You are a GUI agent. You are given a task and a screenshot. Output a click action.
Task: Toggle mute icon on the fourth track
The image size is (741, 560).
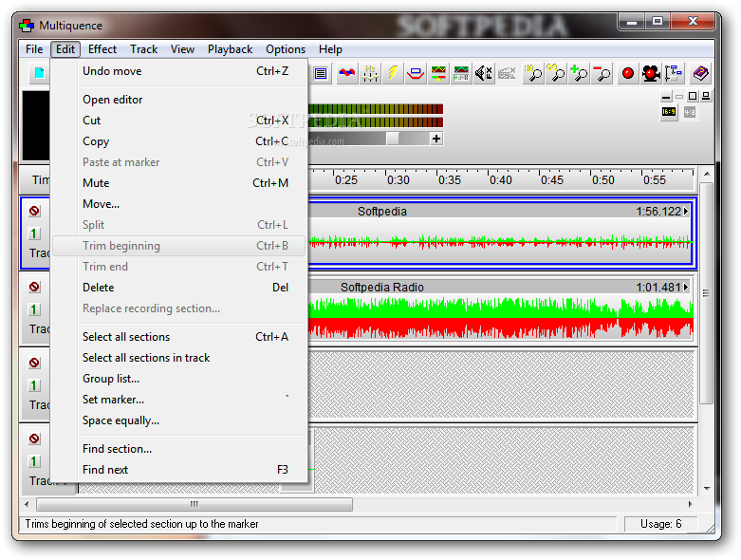[34, 439]
